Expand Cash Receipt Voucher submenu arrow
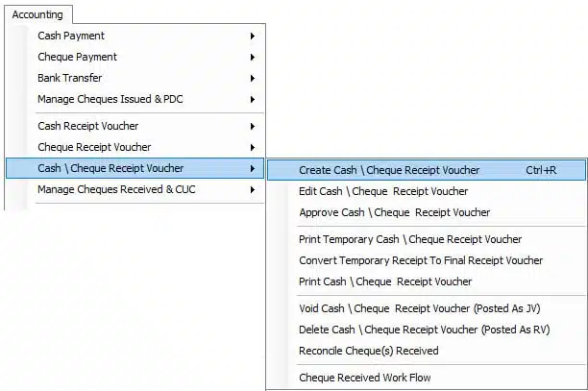 (x=253, y=127)
